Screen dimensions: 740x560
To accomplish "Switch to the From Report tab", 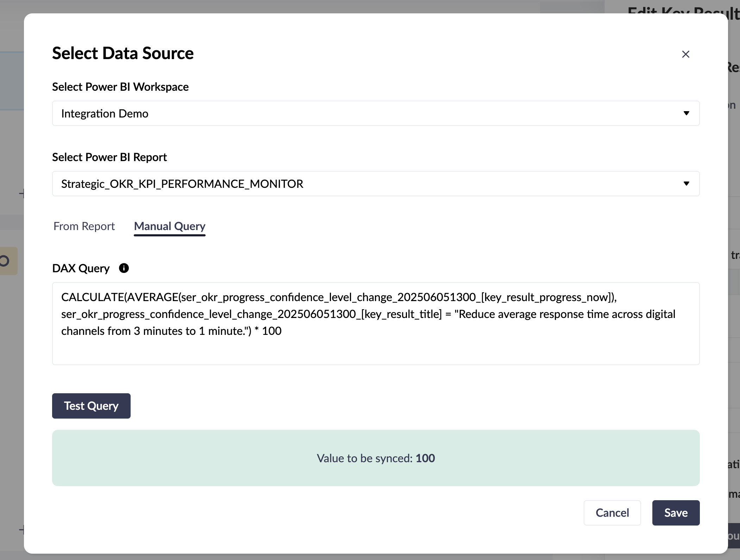I will click(x=84, y=226).
